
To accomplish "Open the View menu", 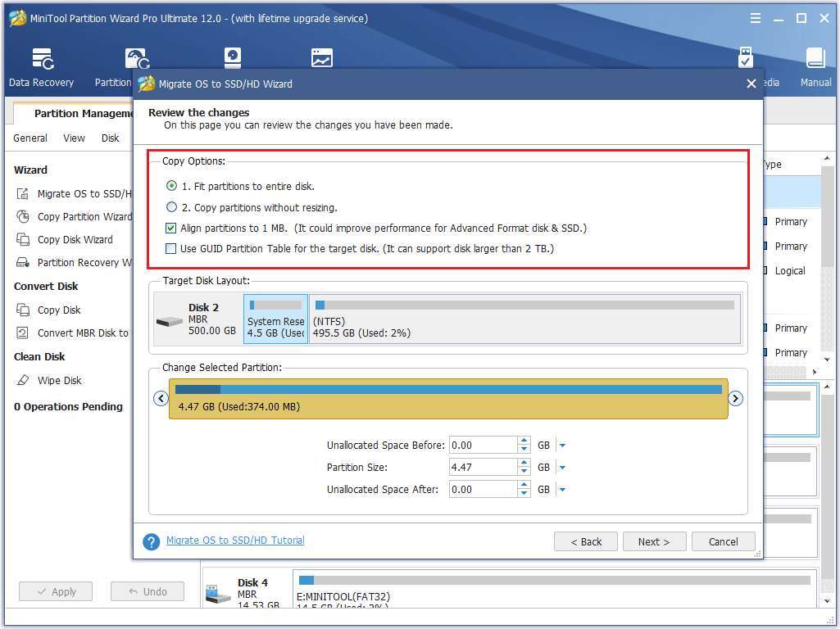I will tap(74, 138).
